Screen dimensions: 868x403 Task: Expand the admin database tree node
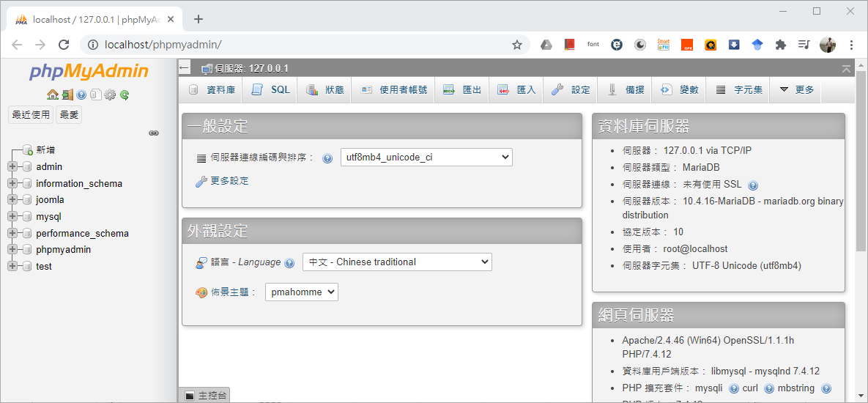click(x=12, y=166)
